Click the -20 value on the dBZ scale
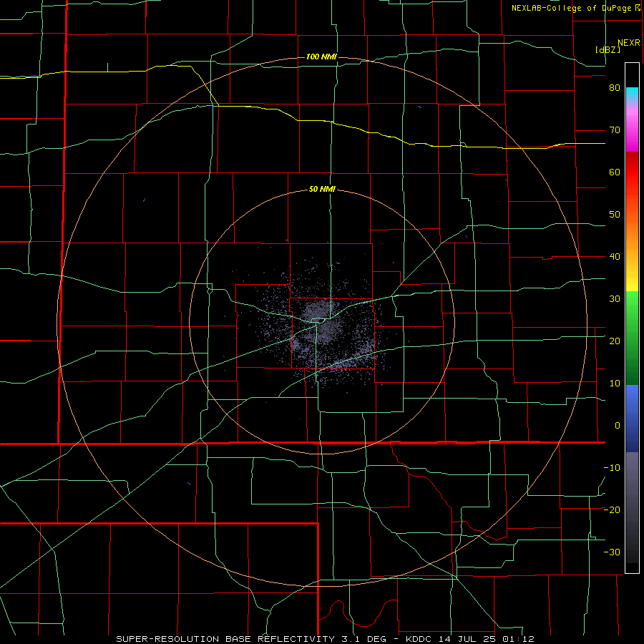 coord(612,509)
